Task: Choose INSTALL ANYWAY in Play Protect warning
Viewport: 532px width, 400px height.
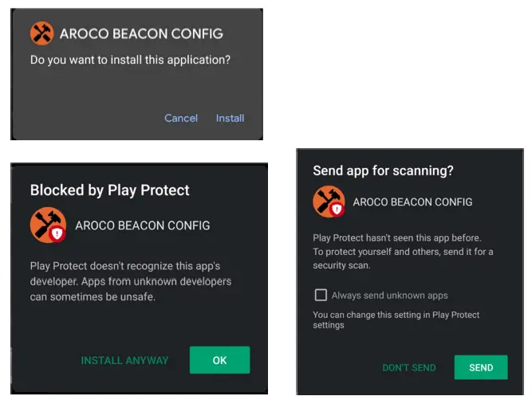Action: coord(124,360)
